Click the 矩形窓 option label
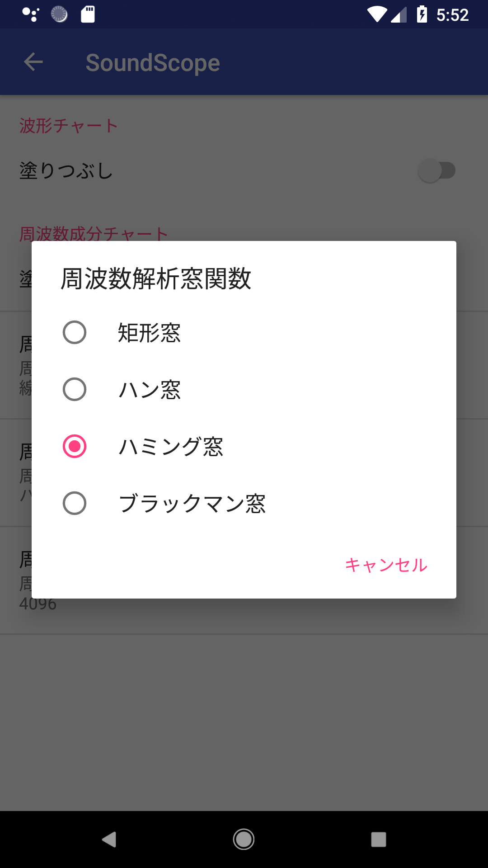 click(149, 333)
